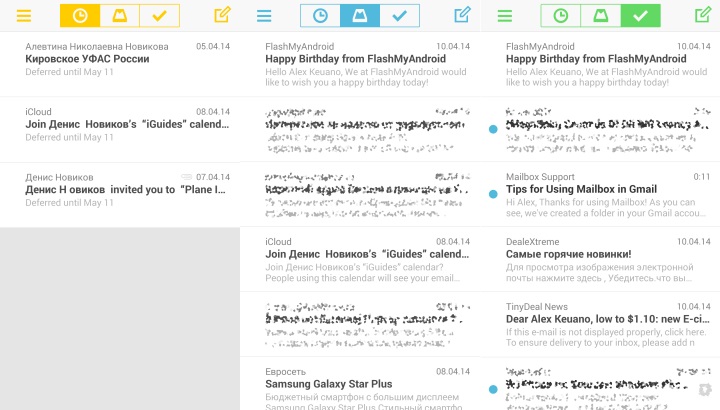Click the FlashMyAndroid sender in blue list

[x=299, y=46]
